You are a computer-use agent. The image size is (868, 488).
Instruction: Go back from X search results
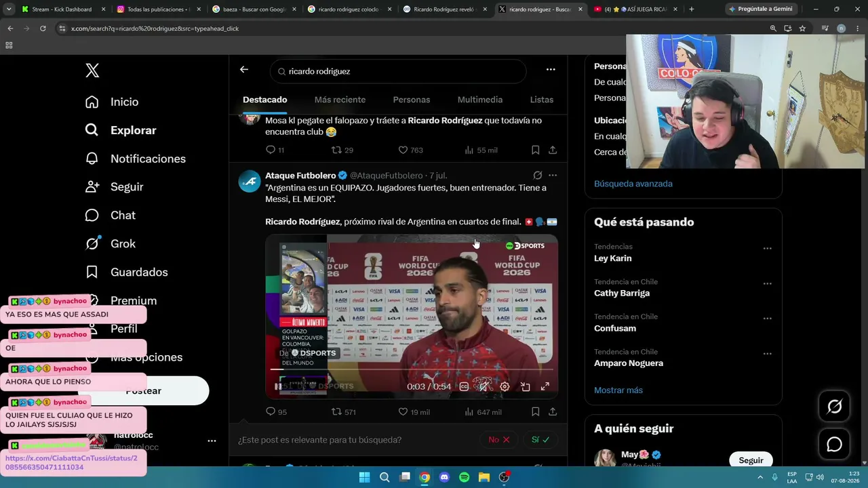pyautogui.click(x=244, y=69)
